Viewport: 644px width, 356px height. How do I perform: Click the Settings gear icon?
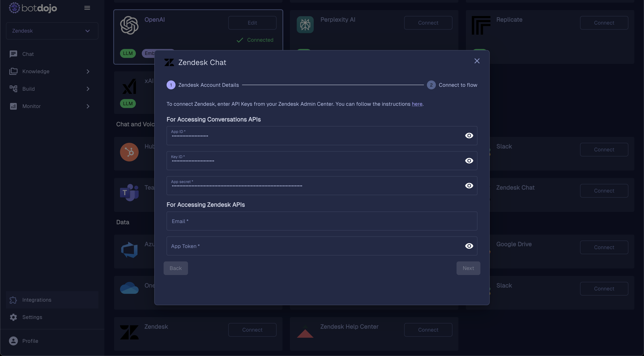pyautogui.click(x=13, y=317)
